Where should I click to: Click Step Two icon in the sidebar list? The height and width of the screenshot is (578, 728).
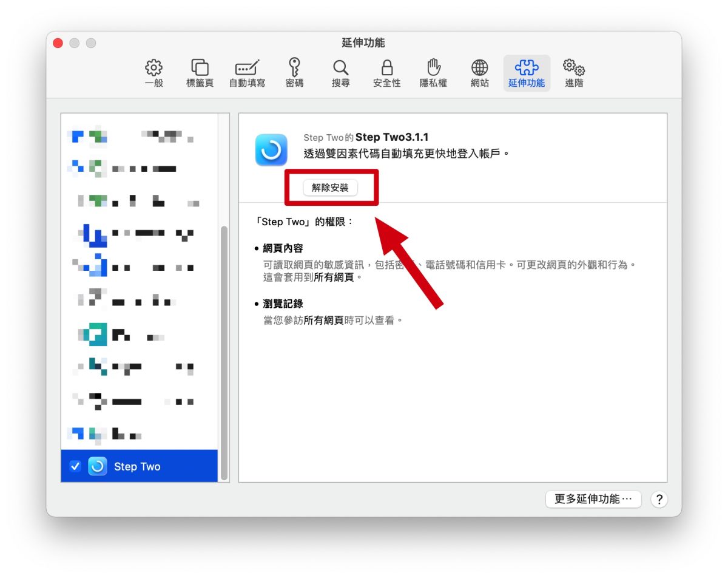(x=98, y=466)
